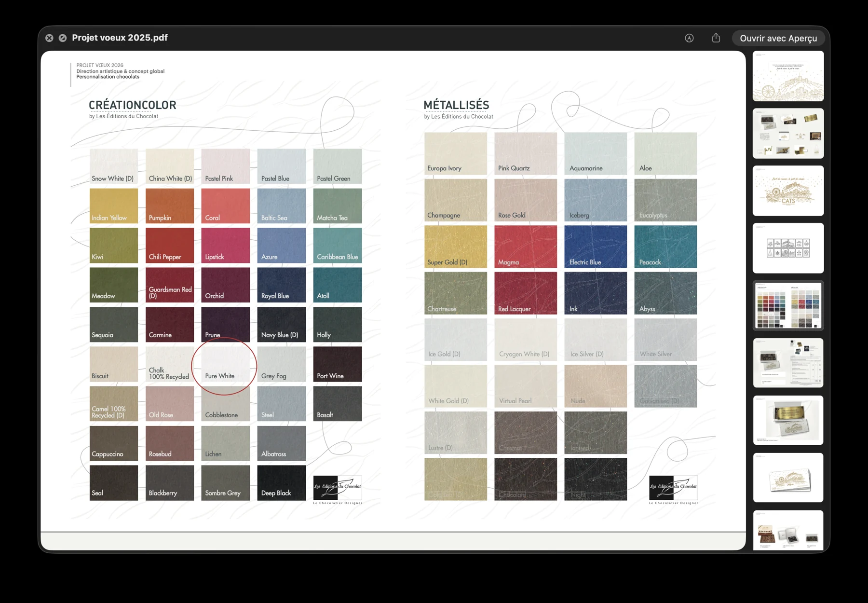The height and width of the screenshot is (603, 868).
Task: Click the Guardsman Red (D) swatch
Action: [x=170, y=285]
